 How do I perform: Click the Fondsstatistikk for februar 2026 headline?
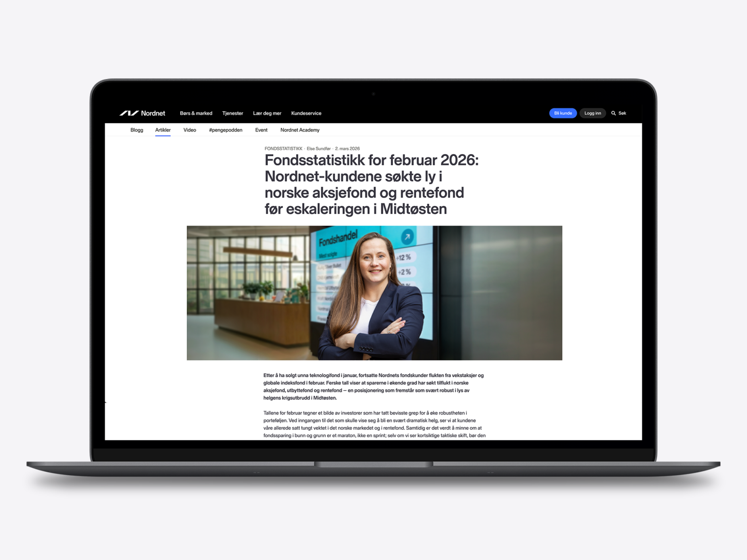[x=371, y=184]
